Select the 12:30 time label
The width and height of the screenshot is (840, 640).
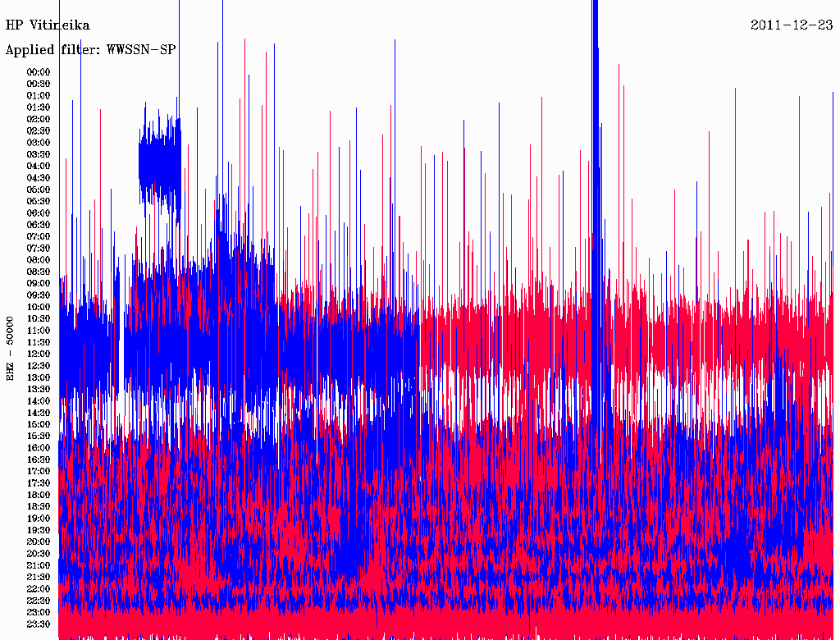pyautogui.click(x=39, y=366)
